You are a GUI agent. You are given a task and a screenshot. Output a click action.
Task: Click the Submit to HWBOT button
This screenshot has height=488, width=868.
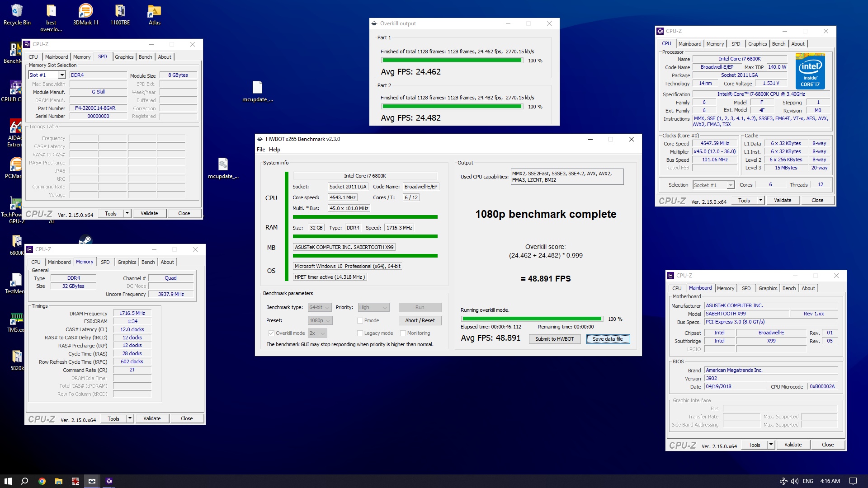click(x=554, y=339)
